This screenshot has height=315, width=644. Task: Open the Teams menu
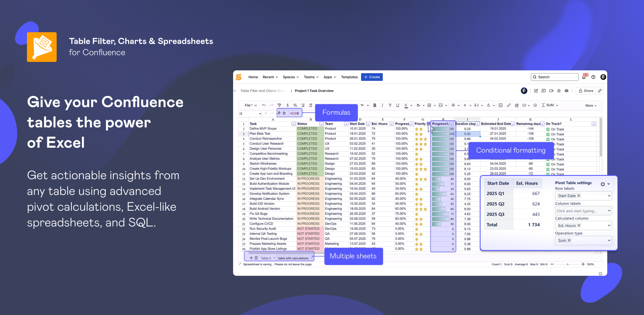point(311,77)
